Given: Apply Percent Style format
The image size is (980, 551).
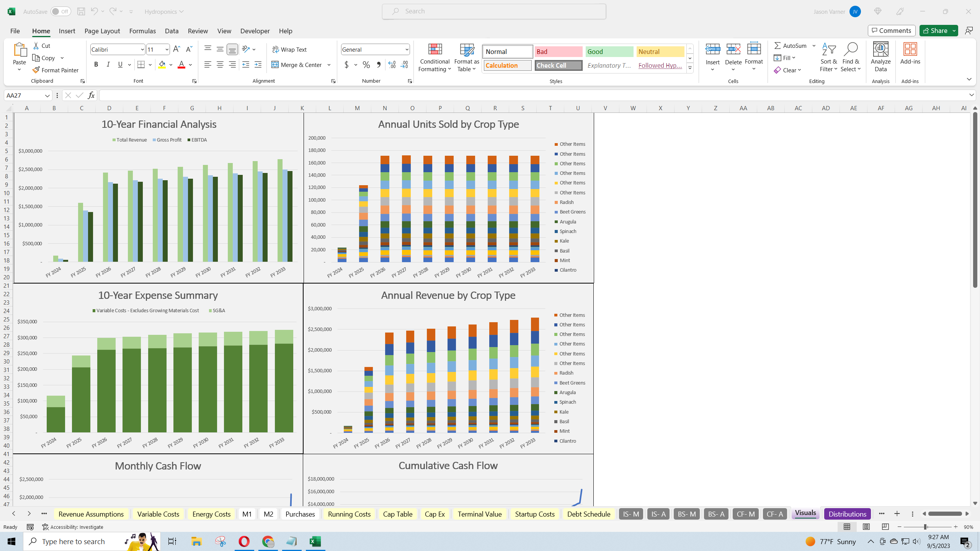Looking at the screenshot, I should 366,65.
